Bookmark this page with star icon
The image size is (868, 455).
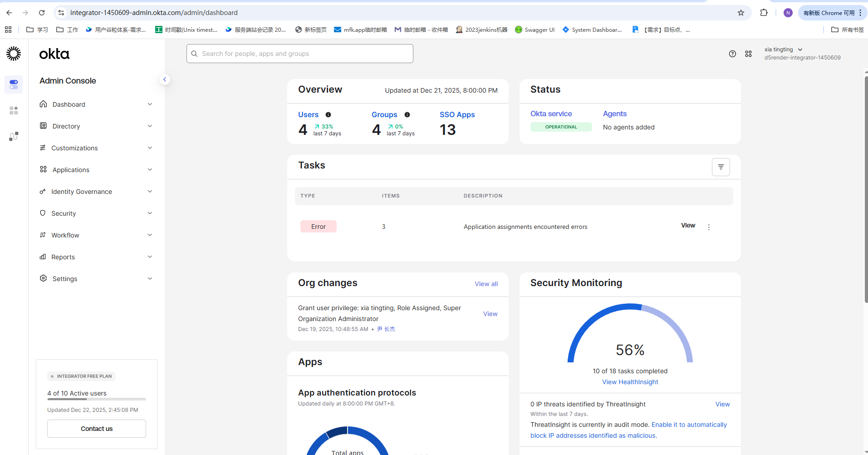pyautogui.click(x=741, y=13)
